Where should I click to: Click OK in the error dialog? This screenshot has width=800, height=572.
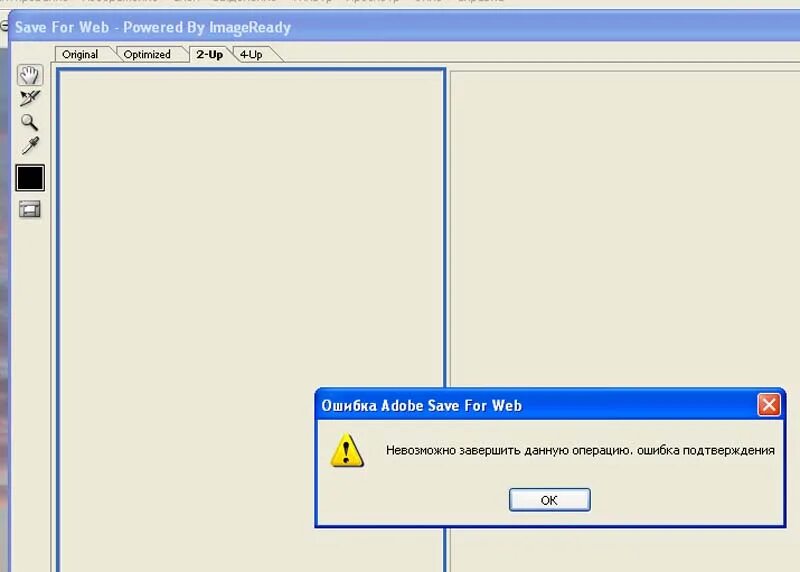[x=549, y=500]
